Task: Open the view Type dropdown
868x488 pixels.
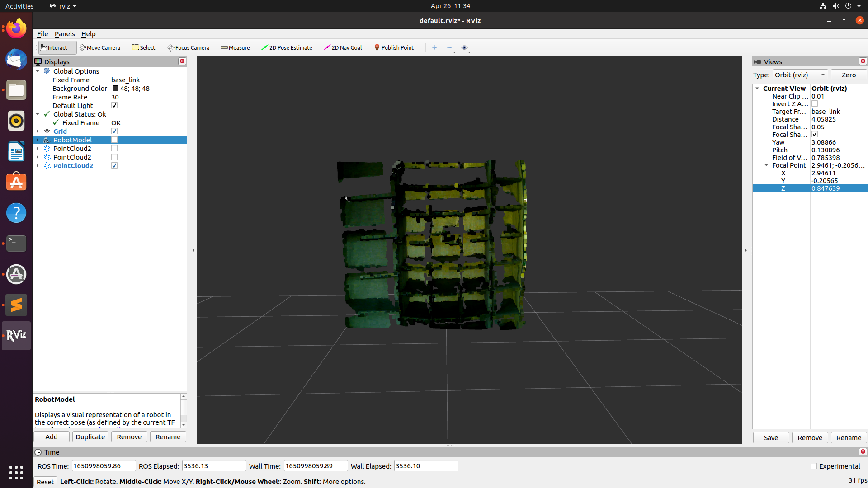Action: tap(800, 75)
